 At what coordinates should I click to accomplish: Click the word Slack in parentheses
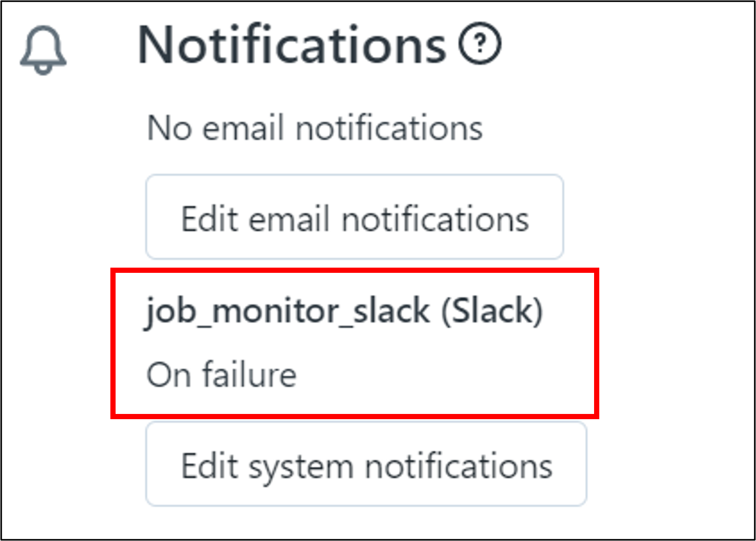(x=492, y=312)
